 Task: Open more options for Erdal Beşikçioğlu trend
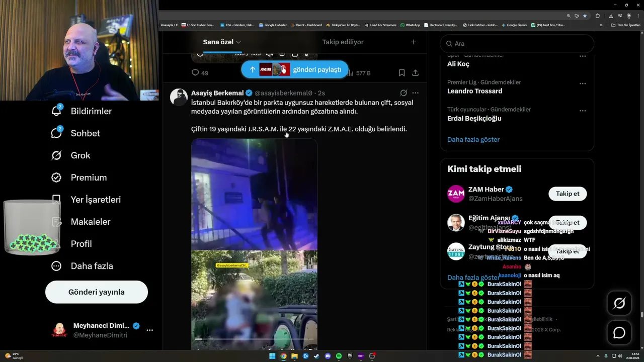[583, 111]
